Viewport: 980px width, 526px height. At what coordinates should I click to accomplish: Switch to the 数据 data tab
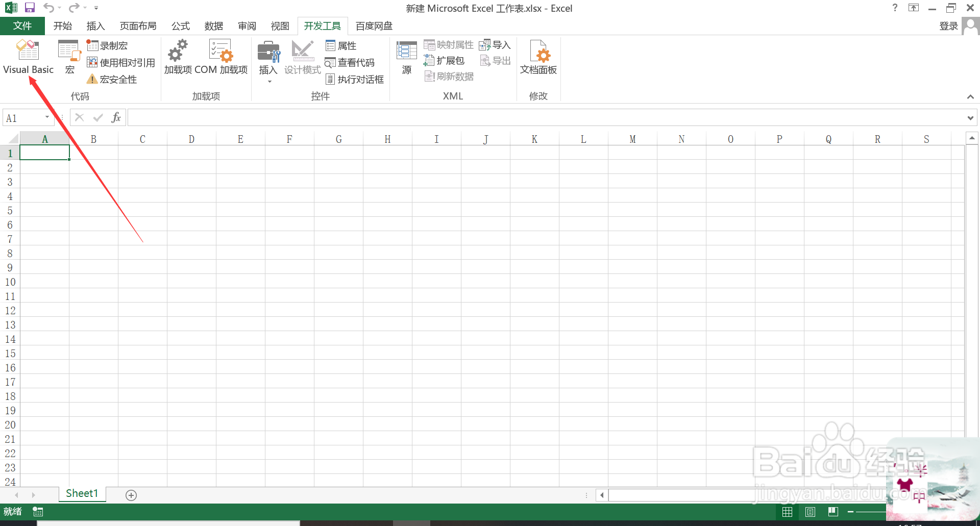point(214,26)
